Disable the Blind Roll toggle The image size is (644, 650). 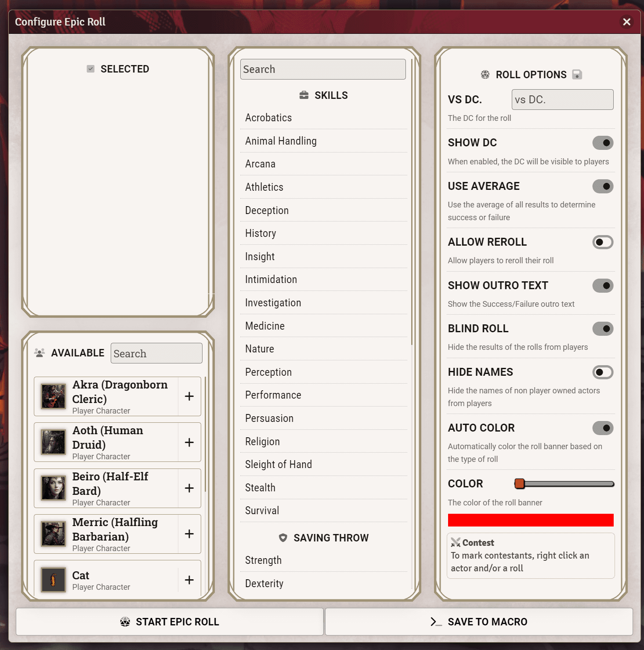tap(603, 329)
